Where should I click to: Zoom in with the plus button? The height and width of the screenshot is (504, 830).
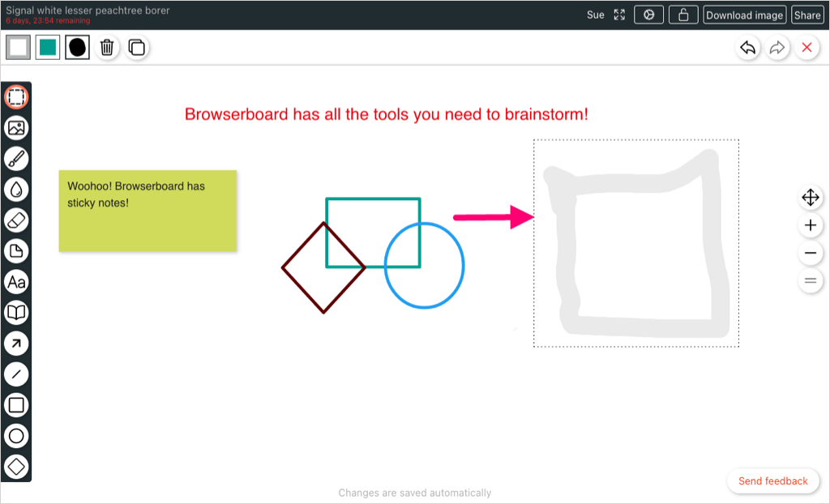click(x=810, y=226)
